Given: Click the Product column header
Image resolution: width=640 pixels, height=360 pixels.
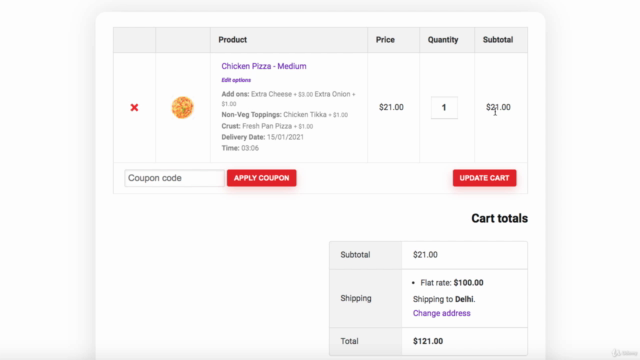Looking at the screenshot, I should (x=233, y=40).
